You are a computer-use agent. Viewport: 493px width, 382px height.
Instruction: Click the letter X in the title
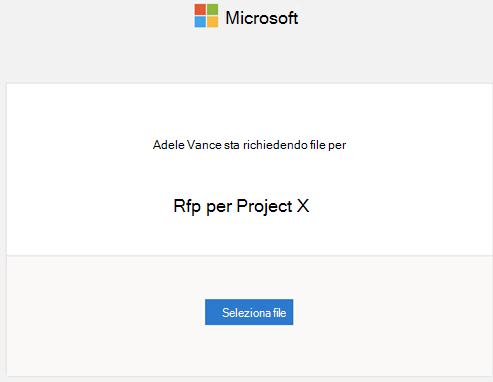303,206
